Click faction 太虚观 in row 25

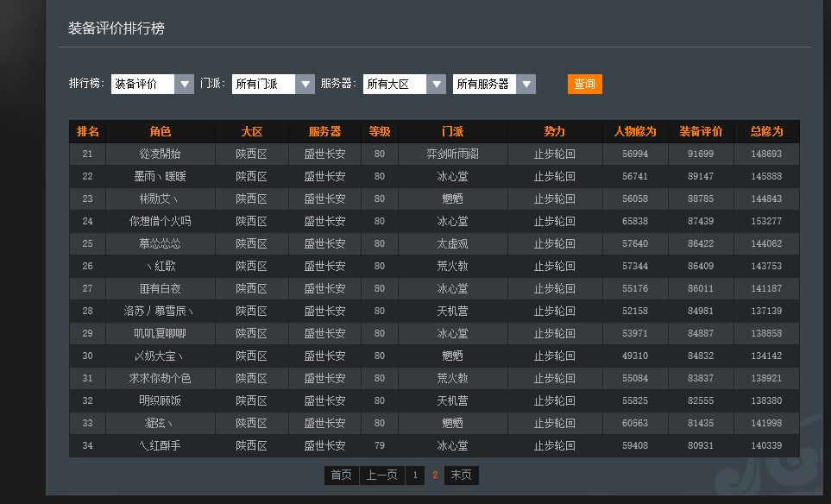[x=452, y=243]
